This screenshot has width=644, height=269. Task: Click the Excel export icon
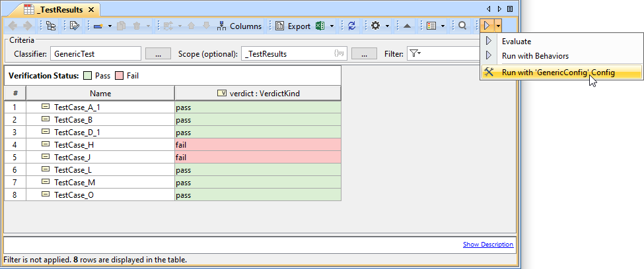coord(320,26)
